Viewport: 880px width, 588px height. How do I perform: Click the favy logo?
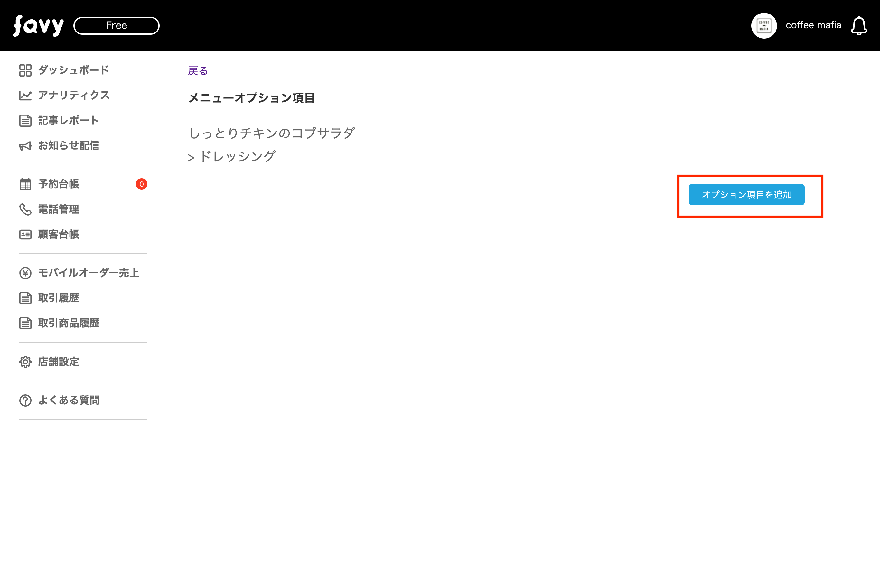pyautogui.click(x=38, y=26)
